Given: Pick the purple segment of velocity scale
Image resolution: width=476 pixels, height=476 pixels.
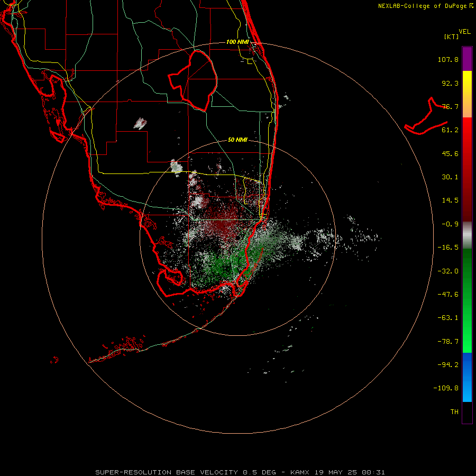Looking at the screenshot, I should tap(467, 59).
